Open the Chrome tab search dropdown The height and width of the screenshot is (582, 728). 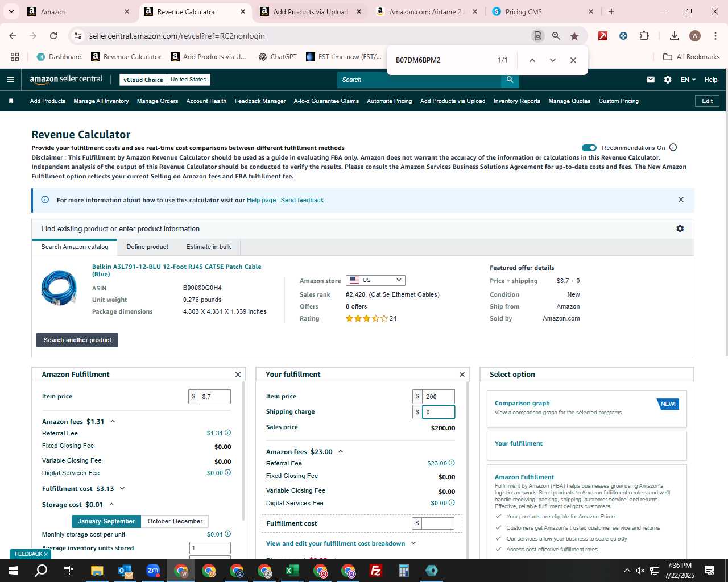click(x=11, y=11)
